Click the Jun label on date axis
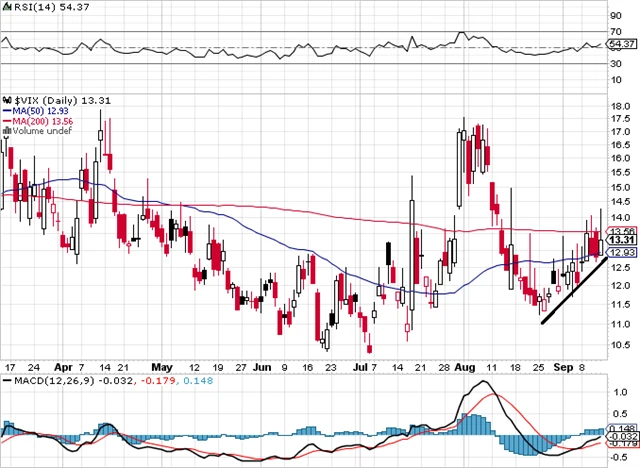Image resolution: width=640 pixels, height=468 pixels. pyautogui.click(x=263, y=367)
